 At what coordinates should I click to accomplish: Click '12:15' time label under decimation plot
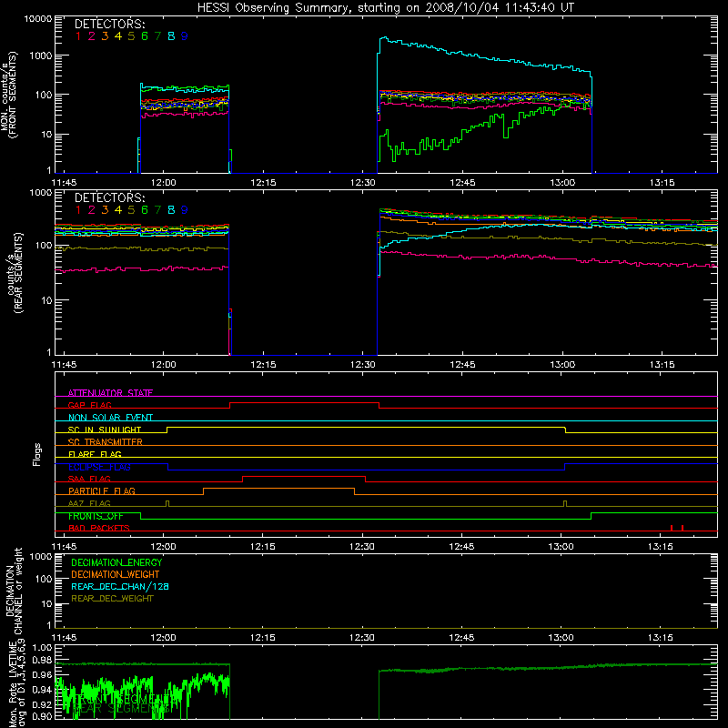click(263, 638)
